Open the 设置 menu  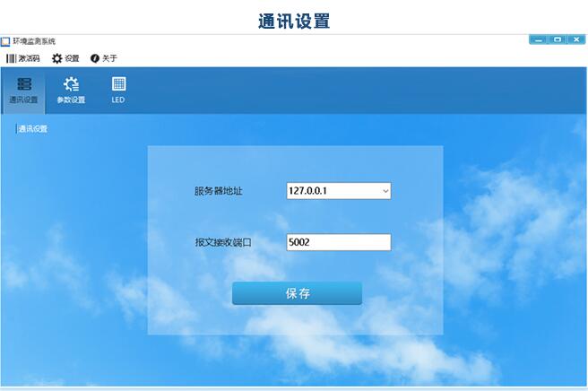click(x=72, y=58)
